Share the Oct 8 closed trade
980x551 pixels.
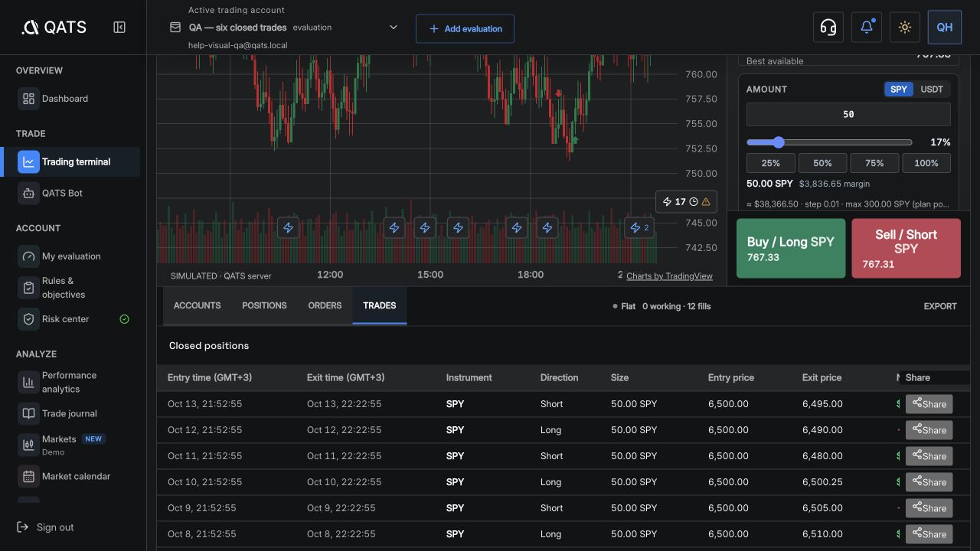(929, 534)
